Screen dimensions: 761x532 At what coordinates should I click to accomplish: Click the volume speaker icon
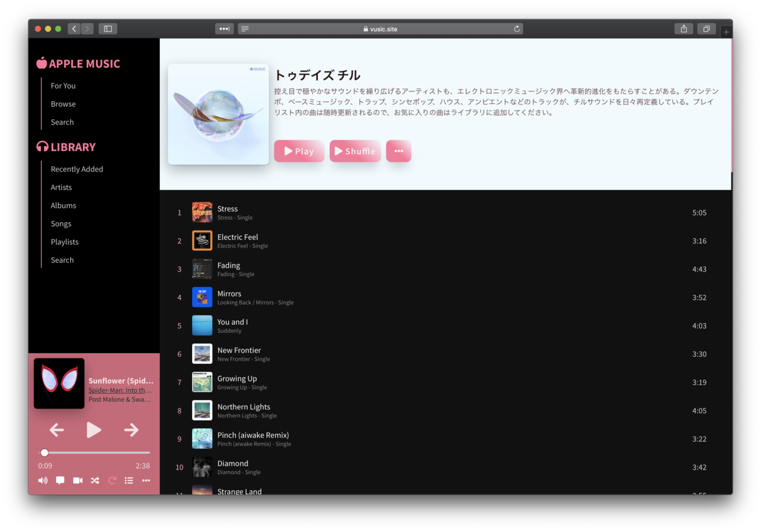[x=42, y=481]
